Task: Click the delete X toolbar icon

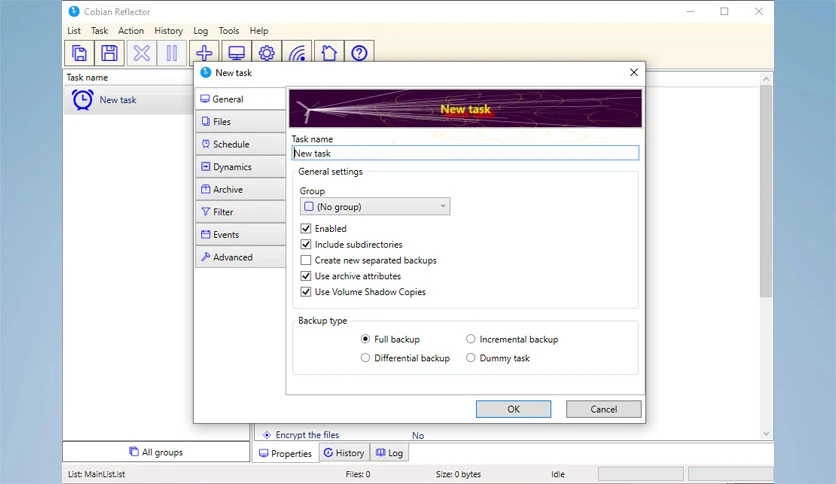Action: [141, 53]
